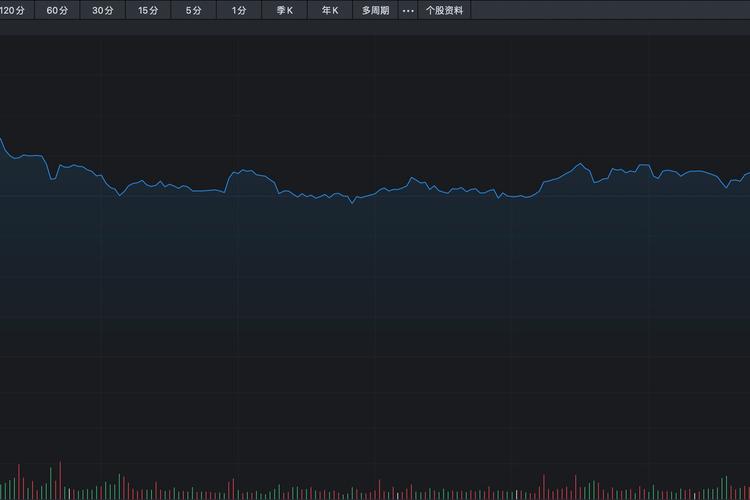750x500 pixels.
Task: Switch chart to 15分 interval
Action: point(148,11)
